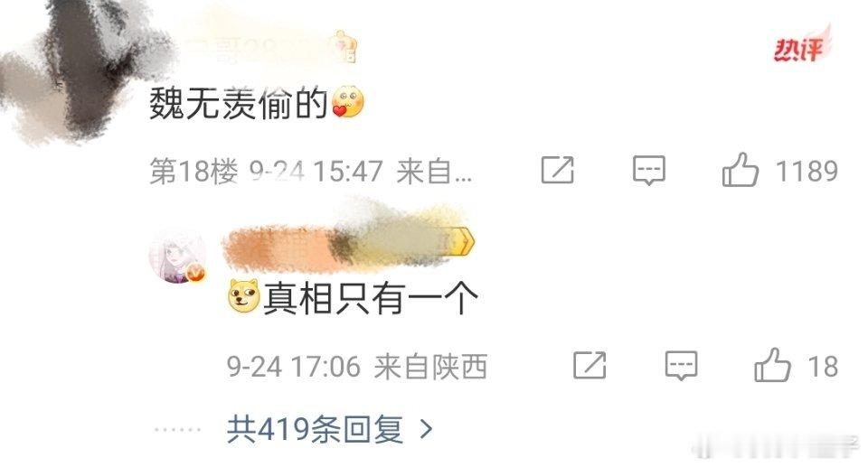Open the comment bubble on the 17:06 reply

tap(681, 366)
